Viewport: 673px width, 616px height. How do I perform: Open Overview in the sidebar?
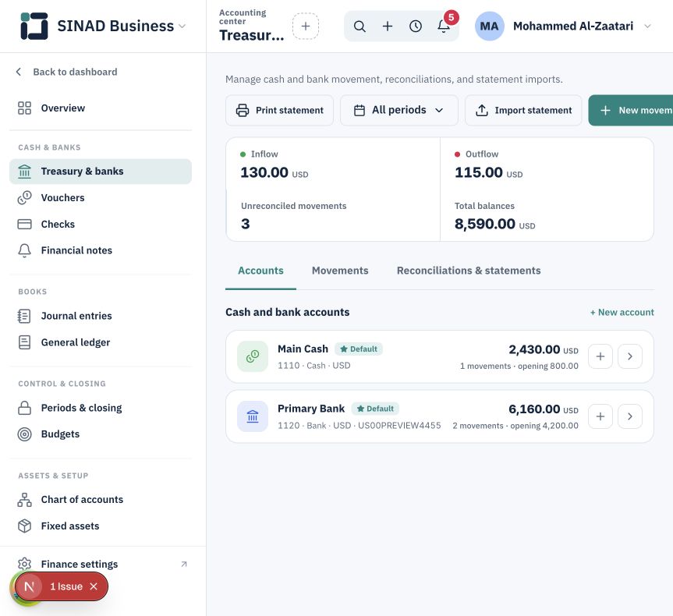point(101,108)
